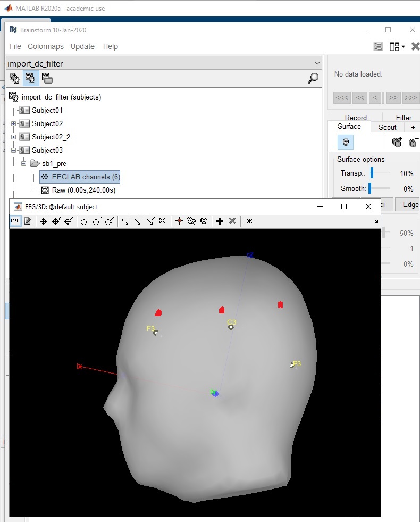
Task: Click the red-centered move electrodes icon
Action: 179,221
